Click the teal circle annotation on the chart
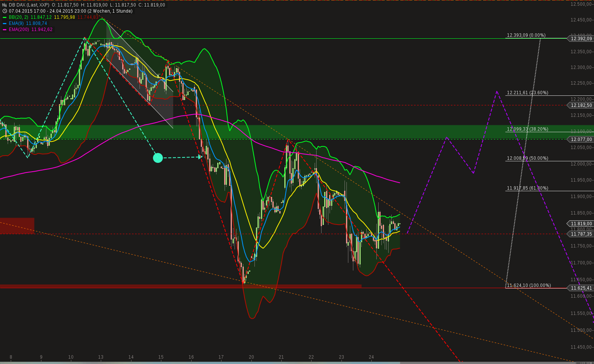The image size is (594, 364). (158, 158)
